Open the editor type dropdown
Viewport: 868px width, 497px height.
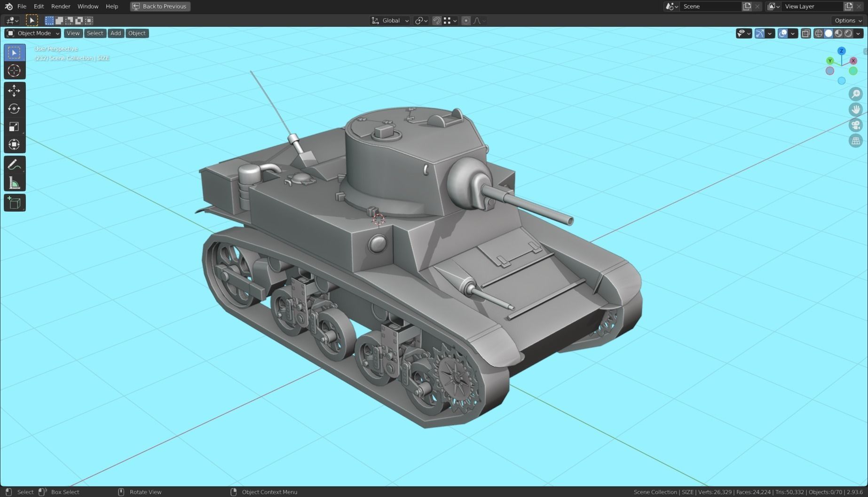[x=12, y=20]
